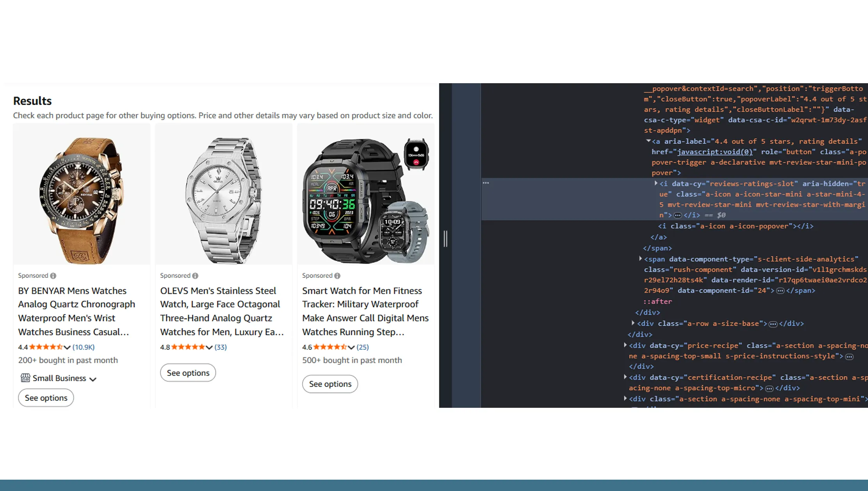Screen dimensions: 868x491
Task: Click See options for the BENYAR watch
Action: point(46,398)
